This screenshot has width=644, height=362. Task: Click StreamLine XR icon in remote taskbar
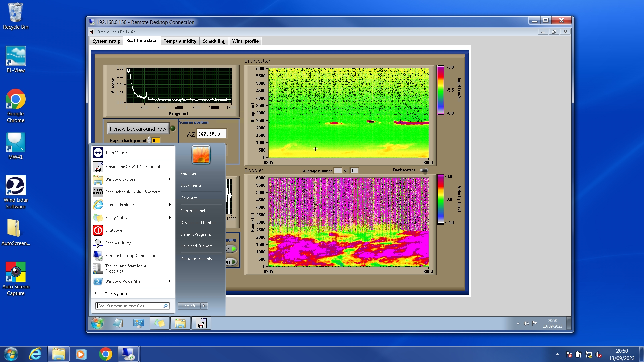point(201,323)
